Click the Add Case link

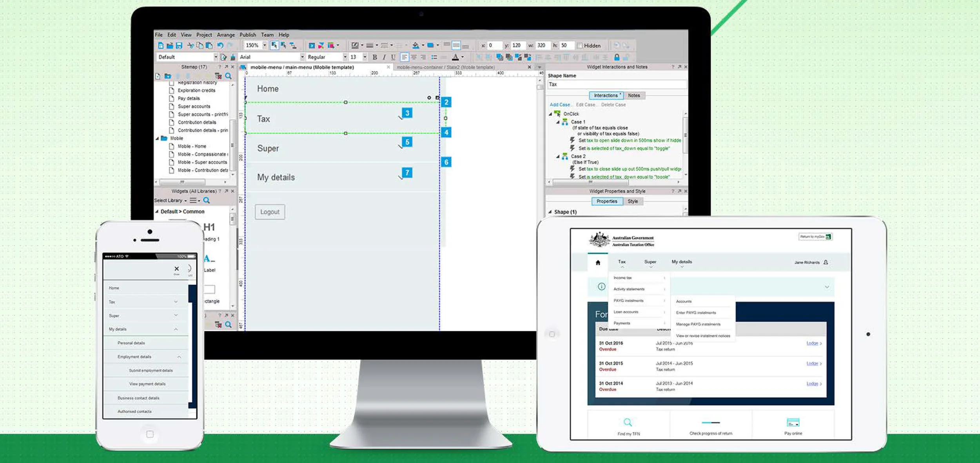[x=560, y=105]
